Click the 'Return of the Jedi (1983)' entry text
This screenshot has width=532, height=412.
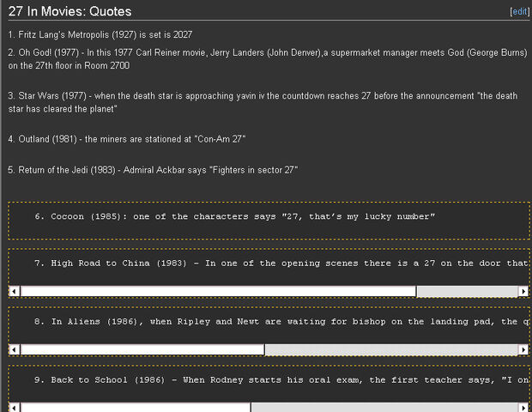(x=153, y=170)
